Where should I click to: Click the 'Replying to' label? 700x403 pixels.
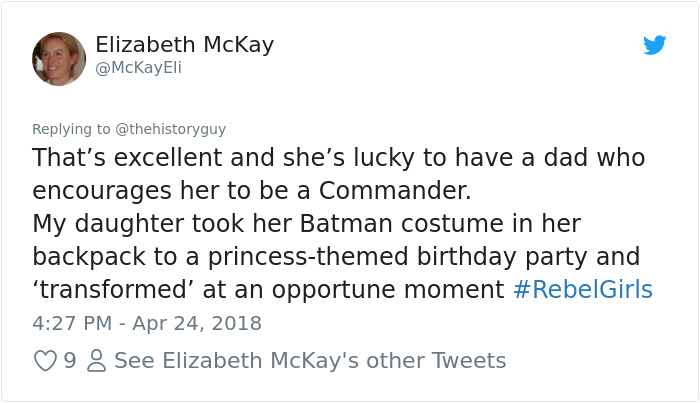tap(72, 128)
